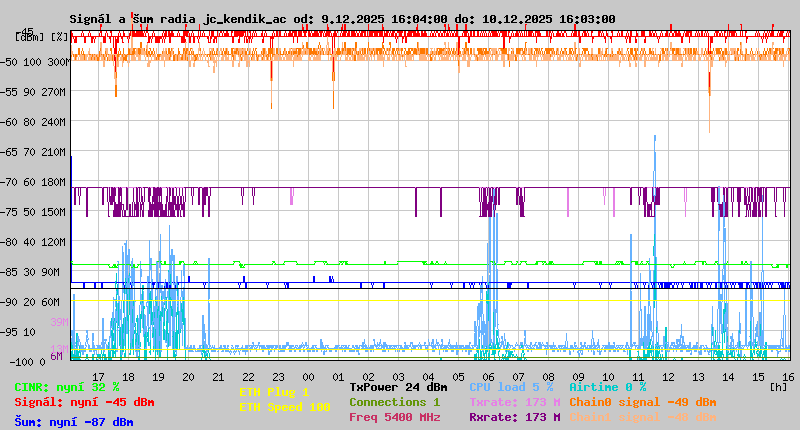
Task: Click the 'Rxrate: 173 M' legend entry
Action: 515,417
